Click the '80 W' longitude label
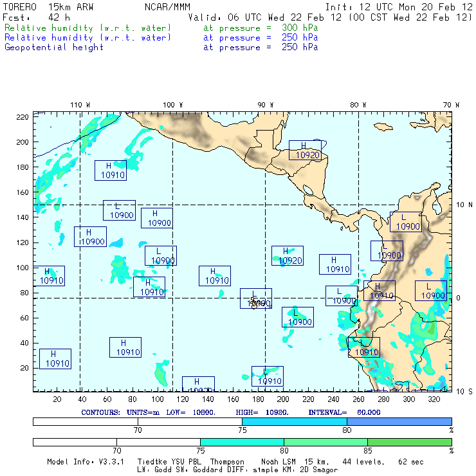This screenshot has height=476, width=476. [x=358, y=105]
